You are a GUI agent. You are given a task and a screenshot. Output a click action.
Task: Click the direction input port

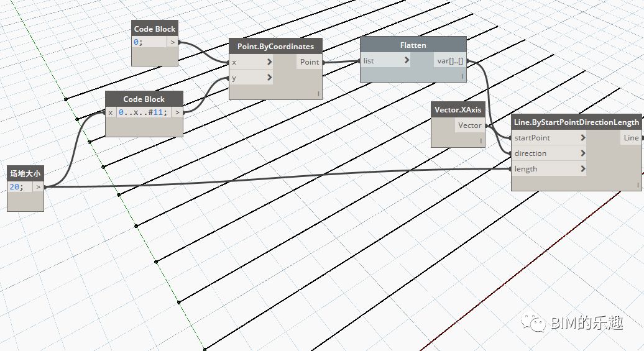[548, 153]
